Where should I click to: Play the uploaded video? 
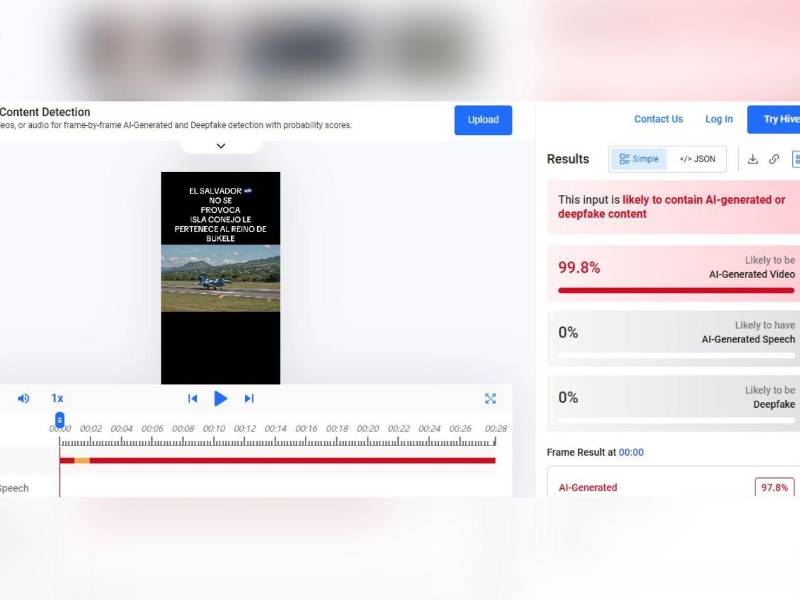[220, 398]
